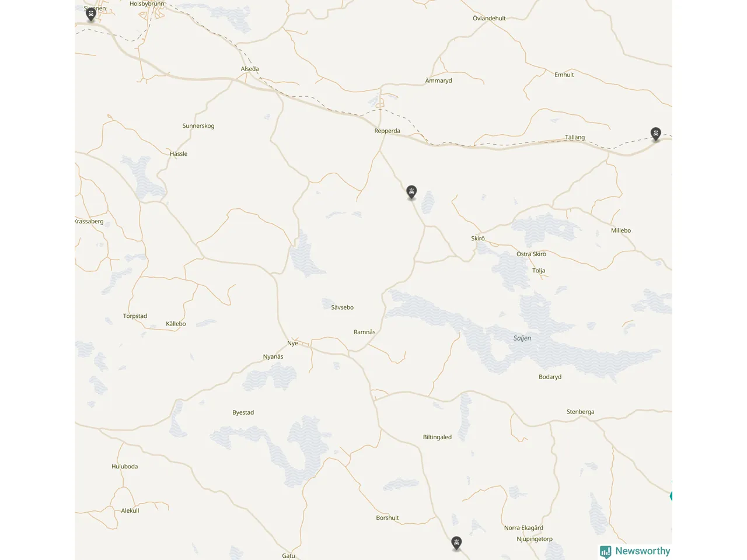The height and width of the screenshot is (560, 747).
Task: Select the marker pin south of Repperda
Action: [411, 192]
